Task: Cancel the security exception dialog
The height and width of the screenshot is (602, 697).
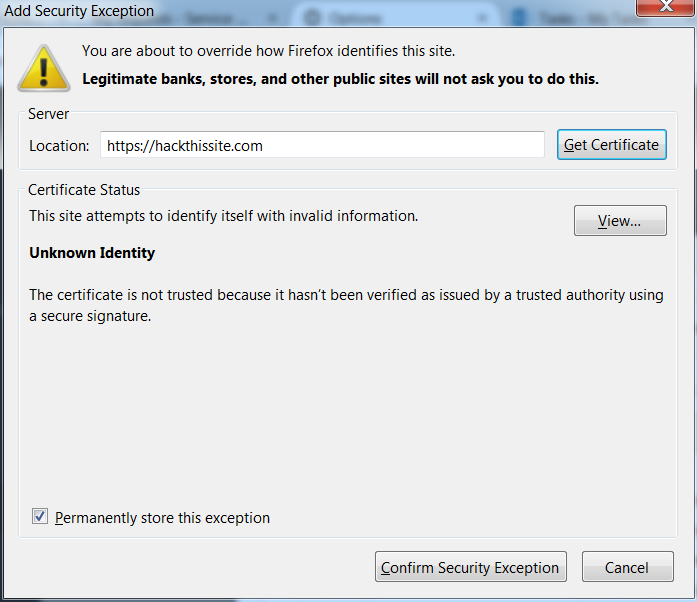Action: click(628, 567)
